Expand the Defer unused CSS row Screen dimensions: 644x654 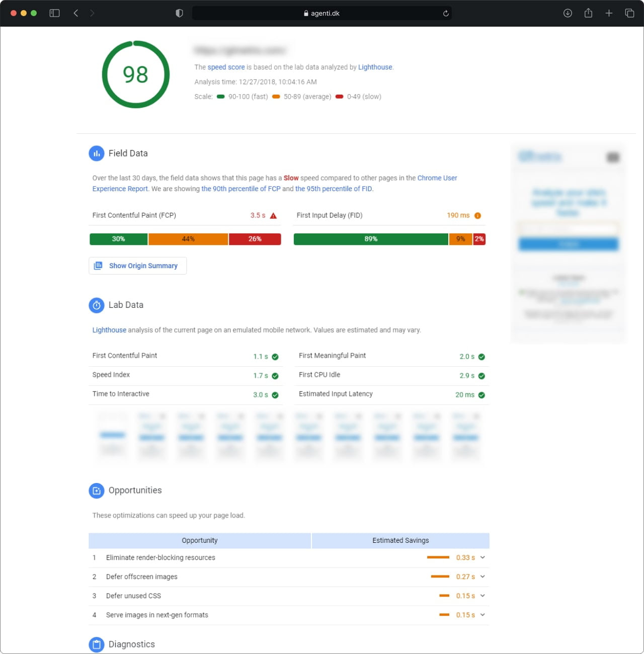click(482, 596)
